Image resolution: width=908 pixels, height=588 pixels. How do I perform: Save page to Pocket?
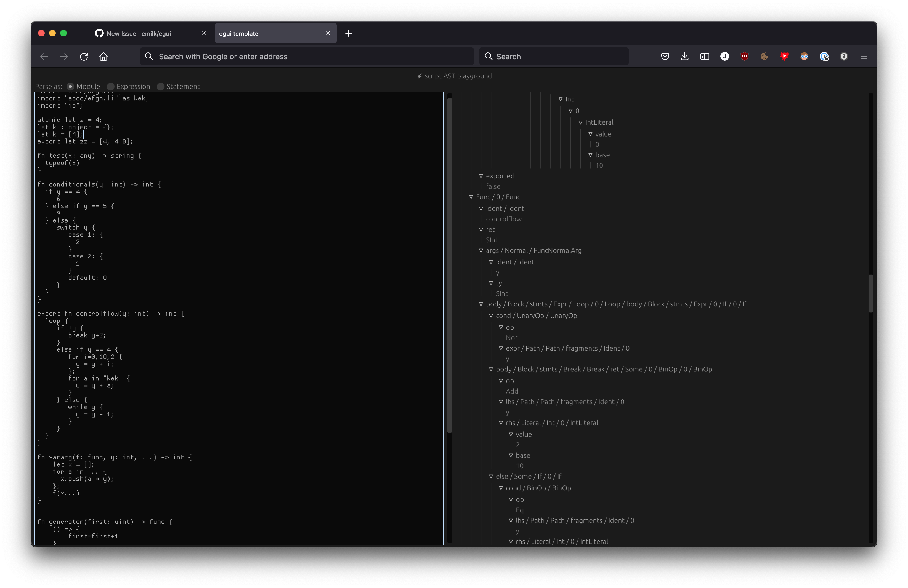point(665,57)
